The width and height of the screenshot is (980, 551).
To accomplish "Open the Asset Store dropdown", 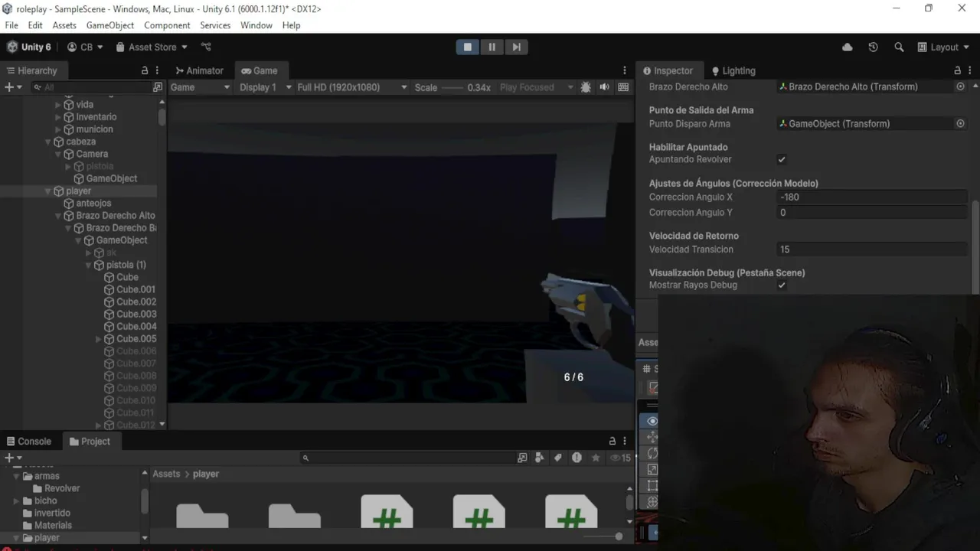I will coord(152,47).
